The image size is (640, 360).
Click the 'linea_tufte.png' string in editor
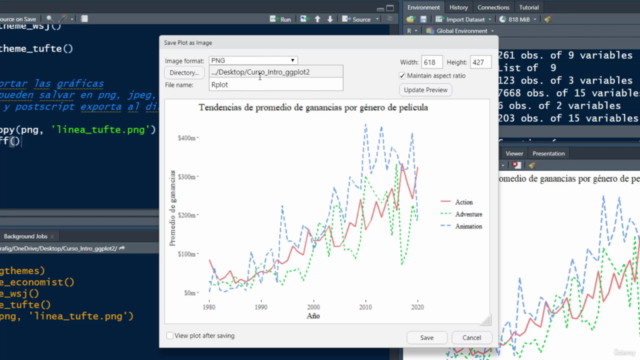coord(101,130)
